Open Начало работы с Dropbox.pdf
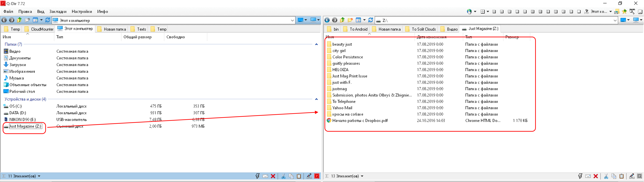 pyautogui.click(x=360, y=120)
